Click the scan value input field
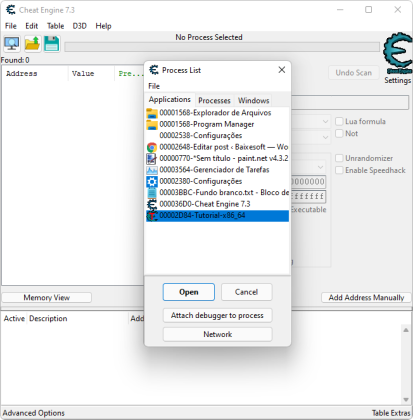Screen dimensions: 413x420 tap(350, 102)
